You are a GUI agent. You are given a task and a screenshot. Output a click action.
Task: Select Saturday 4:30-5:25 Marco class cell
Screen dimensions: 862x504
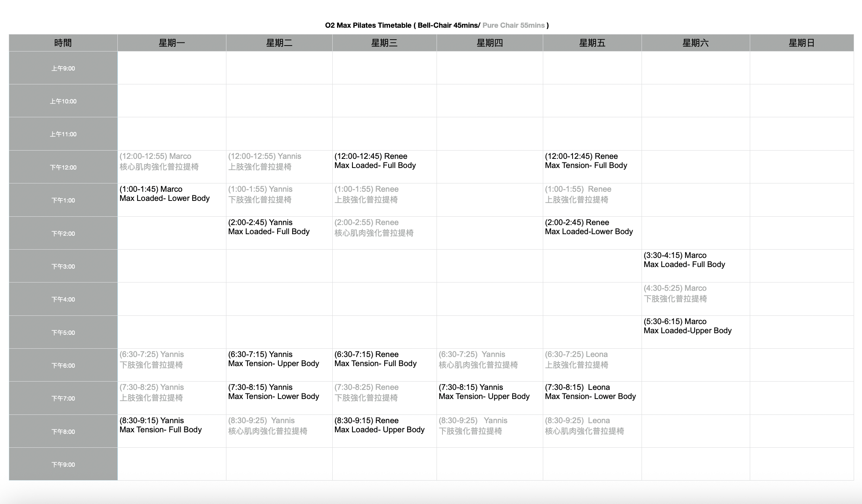(x=695, y=299)
